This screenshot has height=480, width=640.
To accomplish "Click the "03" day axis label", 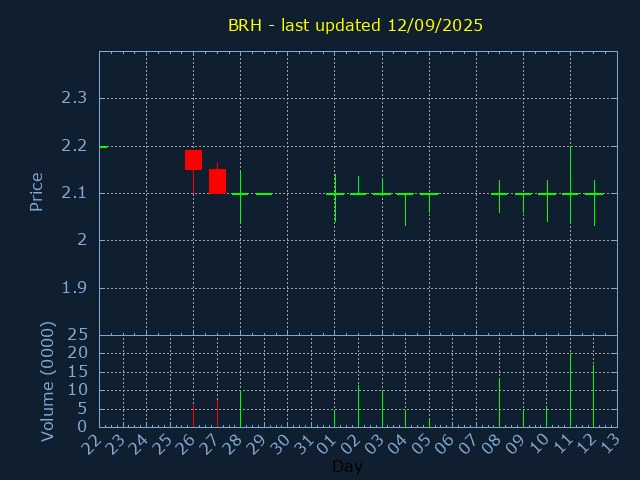I will click(x=375, y=444).
